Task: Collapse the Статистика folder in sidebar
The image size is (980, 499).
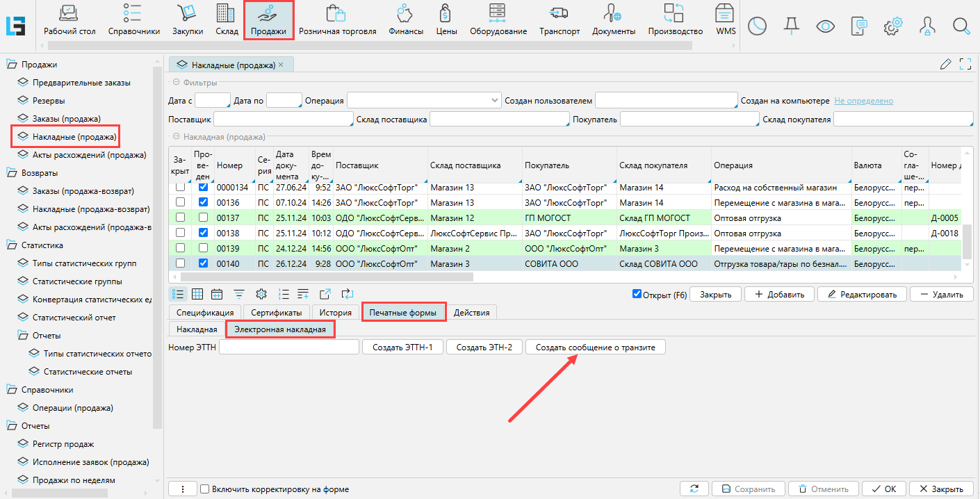Action: coord(11,245)
